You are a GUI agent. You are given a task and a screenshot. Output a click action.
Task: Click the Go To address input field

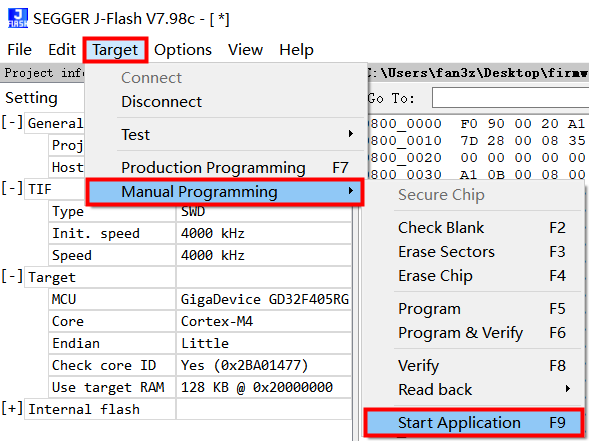pyautogui.click(x=510, y=98)
